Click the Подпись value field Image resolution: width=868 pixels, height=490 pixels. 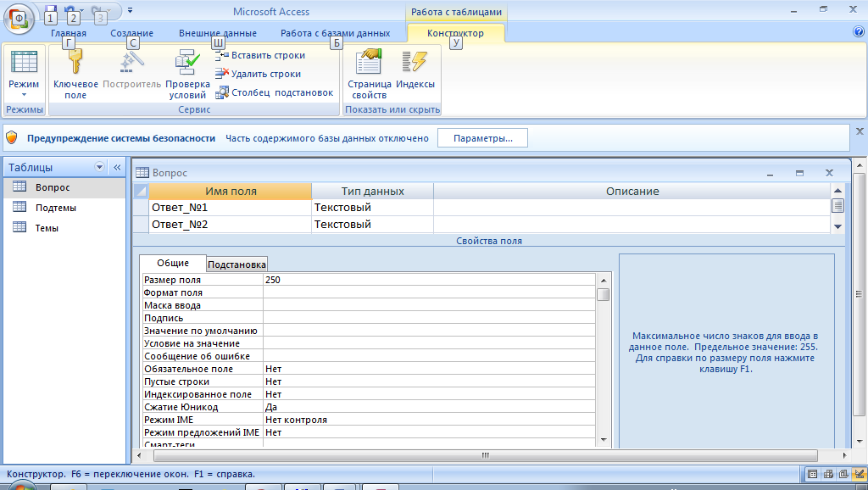429,319
